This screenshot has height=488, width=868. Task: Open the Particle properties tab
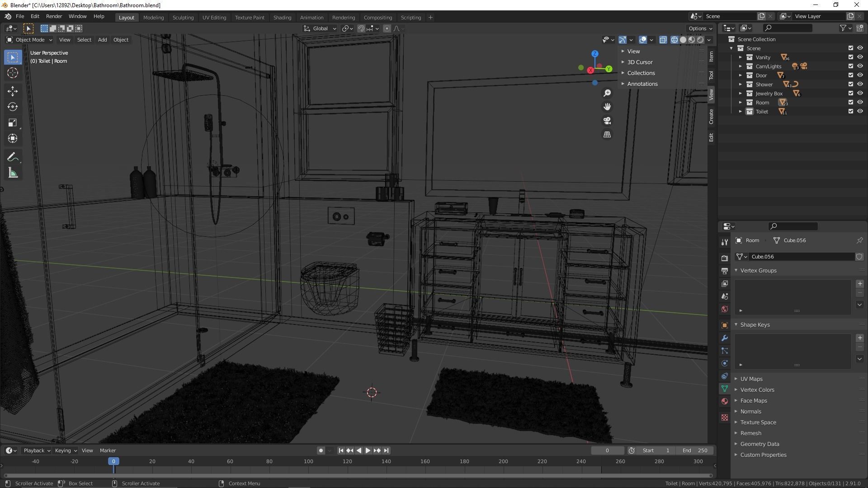click(725, 351)
